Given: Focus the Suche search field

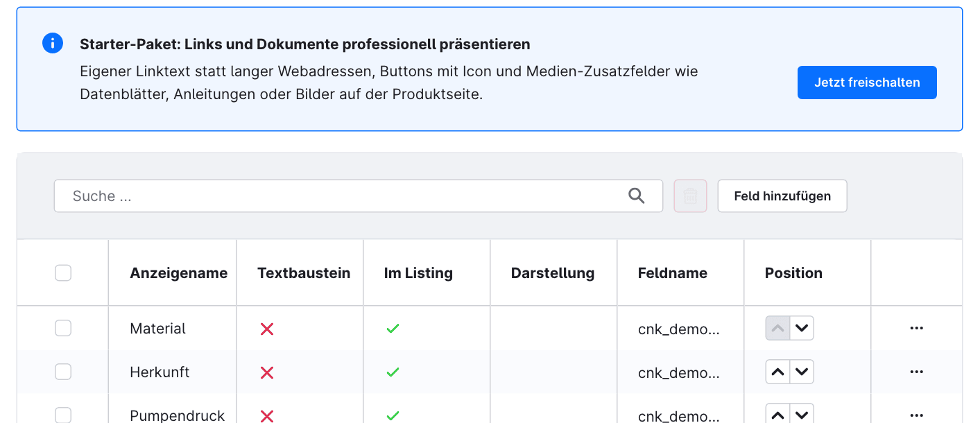Looking at the screenshot, I should tap(359, 196).
